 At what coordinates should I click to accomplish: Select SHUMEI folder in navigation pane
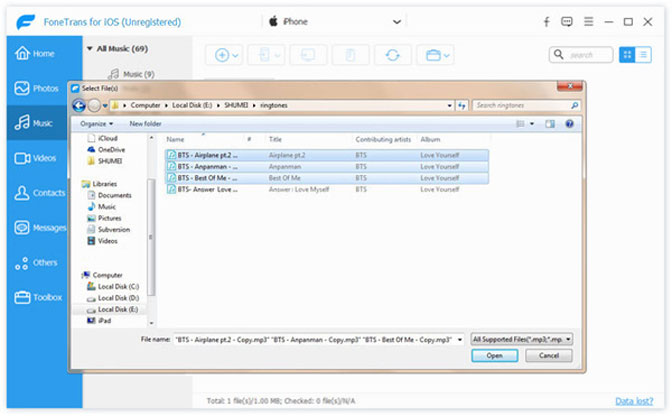[105, 161]
